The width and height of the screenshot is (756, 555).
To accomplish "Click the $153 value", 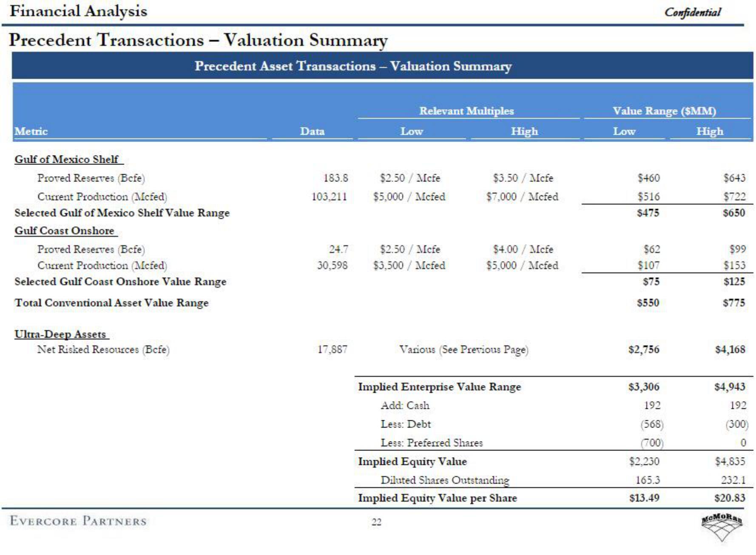I will click(x=734, y=266).
